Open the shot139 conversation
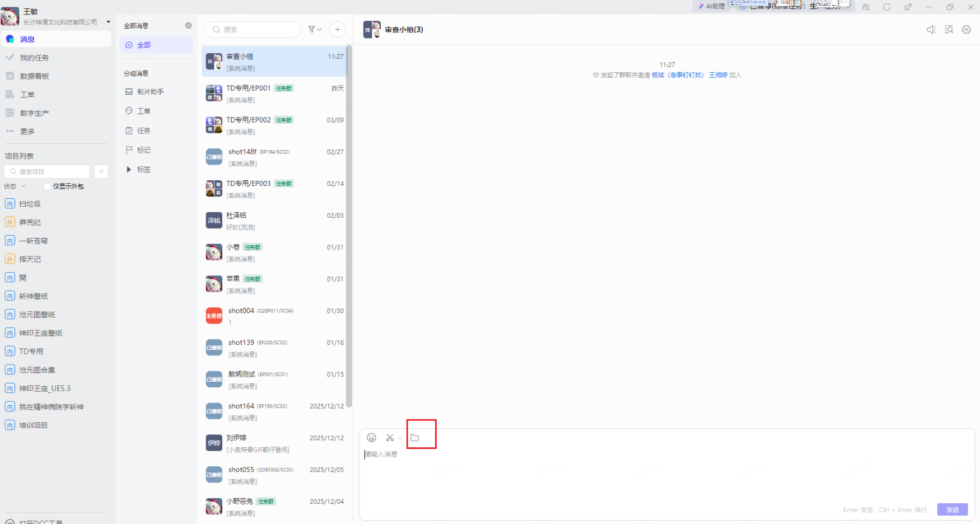Image resolution: width=980 pixels, height=524 pixels. pyautogui.click(x=274, y=348)
